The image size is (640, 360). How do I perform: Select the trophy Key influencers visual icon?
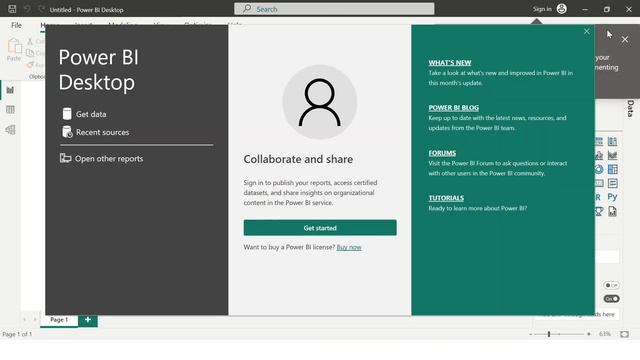599,211
